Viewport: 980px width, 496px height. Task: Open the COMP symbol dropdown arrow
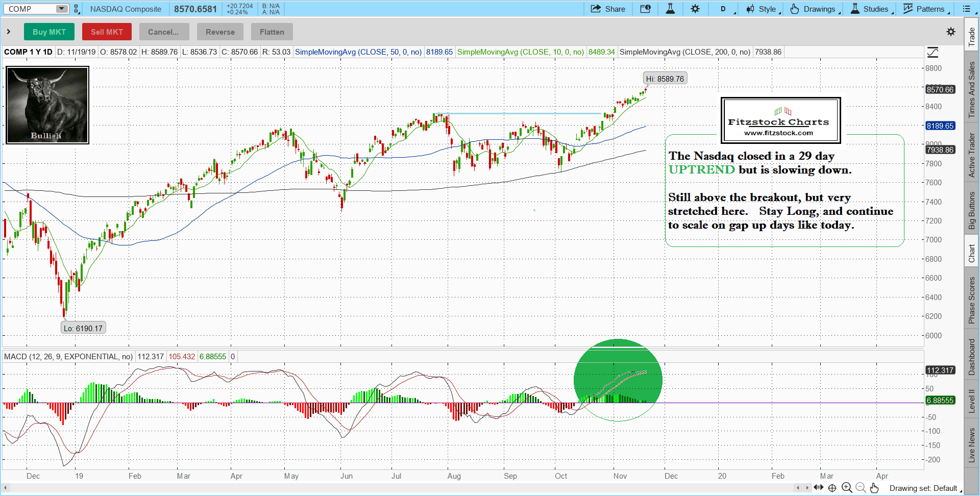tap(61, 9)
